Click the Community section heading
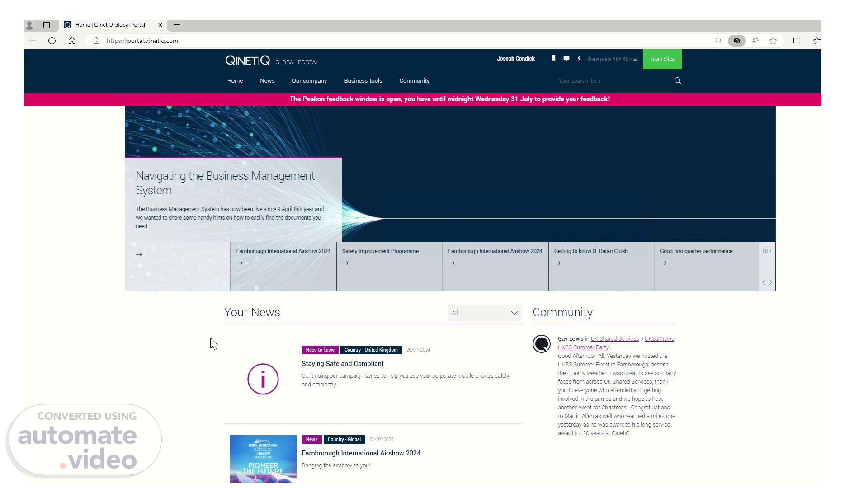 click(x=562, y=313)
